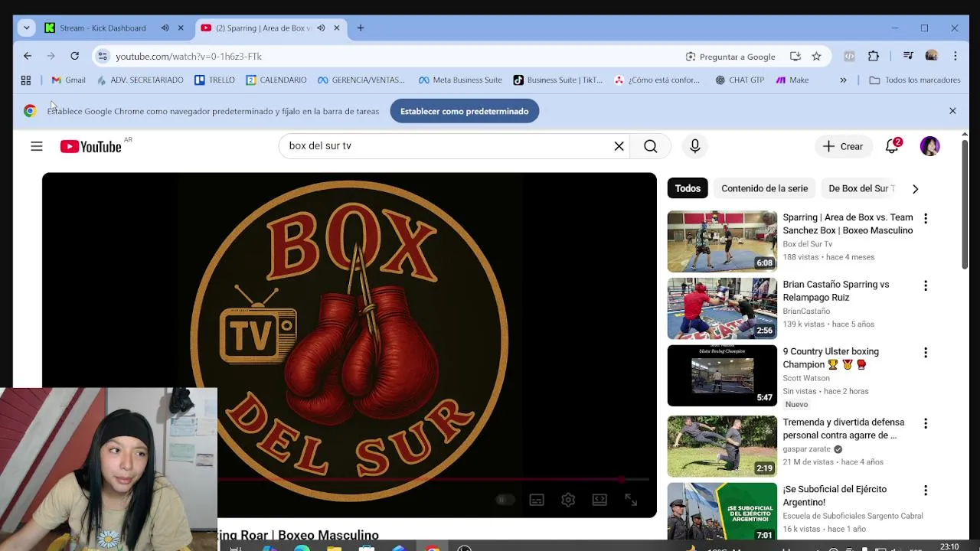Viewport: 980px width, 551px height.
Task: Click the Crear button
Action: (842, 146)
